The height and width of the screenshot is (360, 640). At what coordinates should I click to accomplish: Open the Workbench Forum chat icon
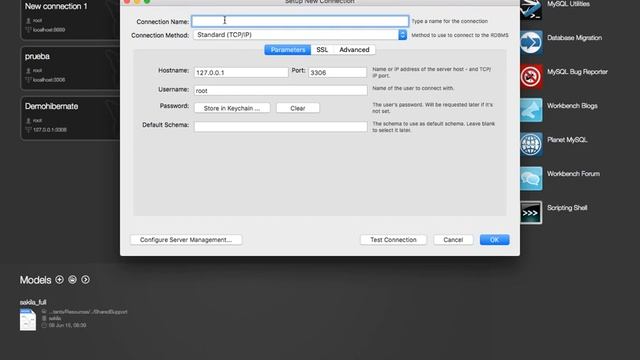coord(531,178)
